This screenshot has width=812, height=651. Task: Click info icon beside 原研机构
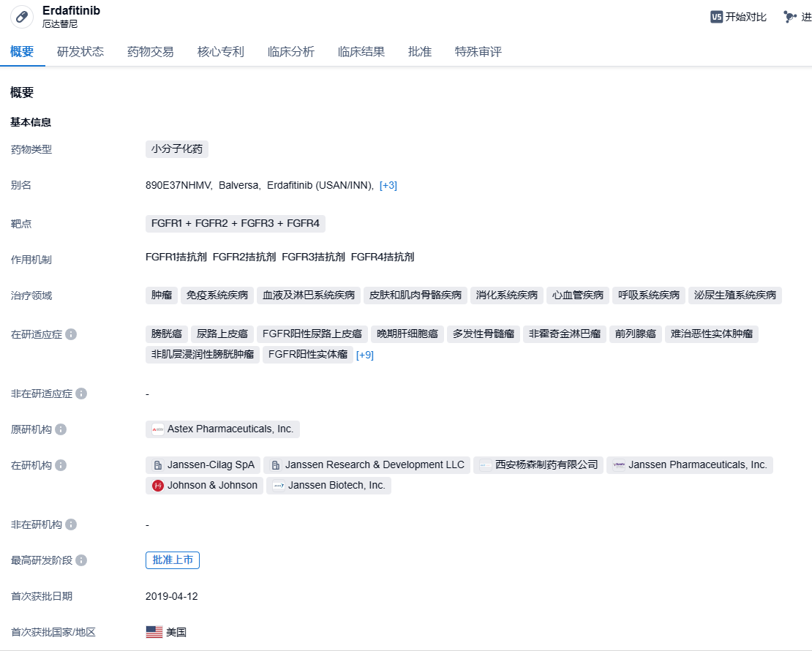coord(61,429)
